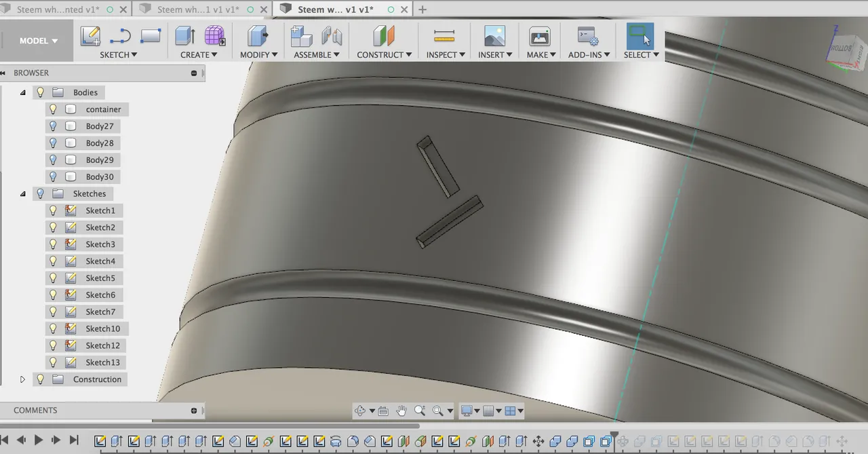Toggle visibility of the Bodies folder

pyautogui.click(x=40, y=92)
